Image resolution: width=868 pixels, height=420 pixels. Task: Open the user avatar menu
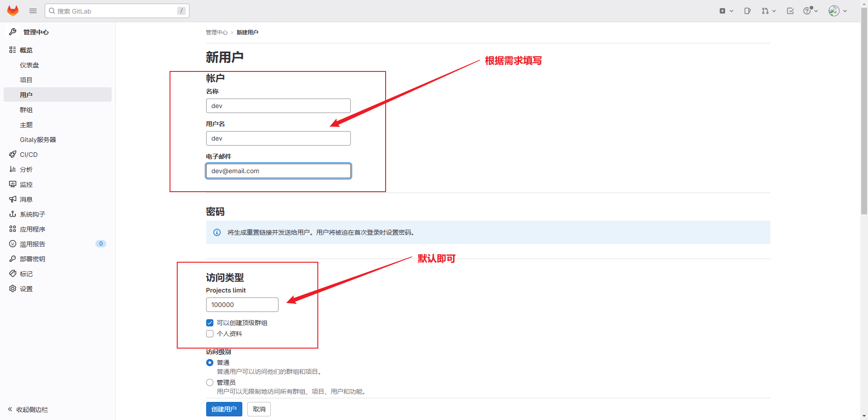(x=838, y=11)
